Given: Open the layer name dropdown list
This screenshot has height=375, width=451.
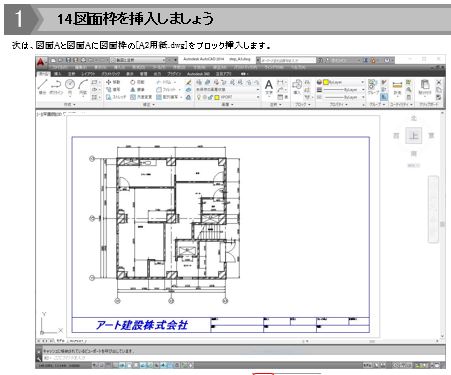Looking at the screenshot, I should tap(228, 97).
